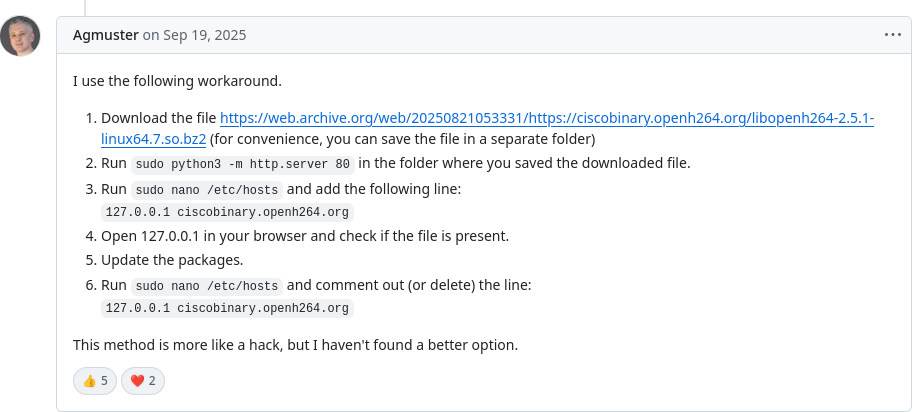912x412 pixels.
Task: Click the second sudo nano /etc/hosts snippet
Action: tap(206, 286)
